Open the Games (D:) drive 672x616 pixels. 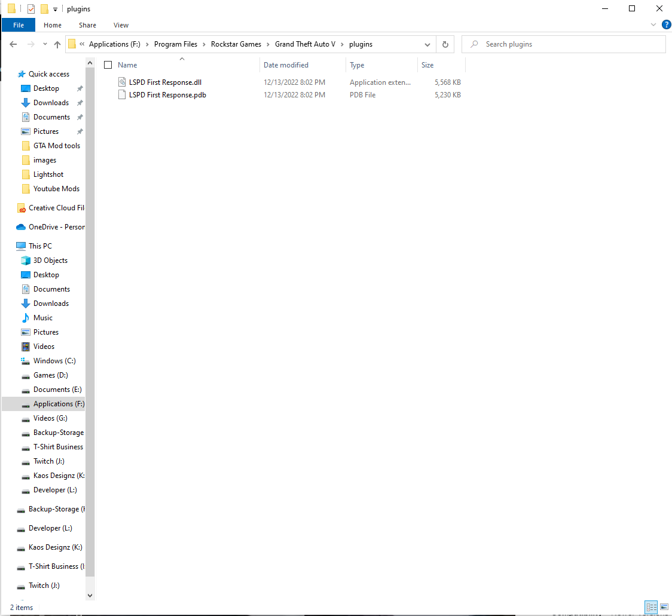[51, 375]
